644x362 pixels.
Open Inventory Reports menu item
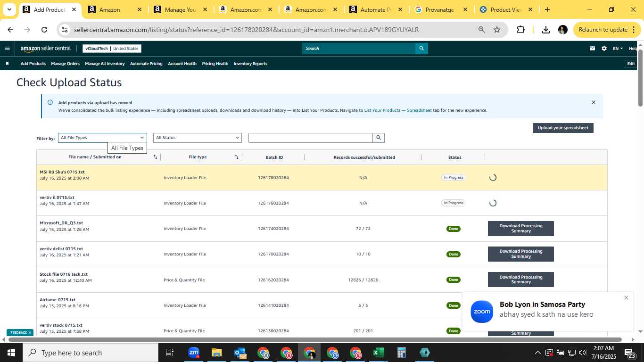coord(250,64)
